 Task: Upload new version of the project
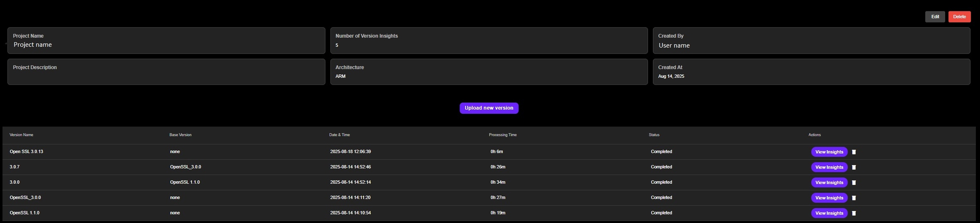click(489, 108)
